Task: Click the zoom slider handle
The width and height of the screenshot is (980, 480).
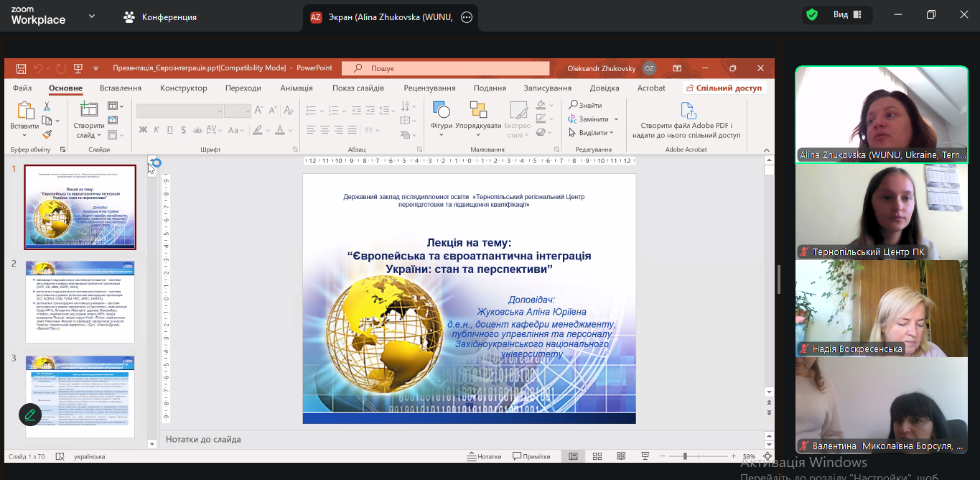Action: [x=685, y=456]
